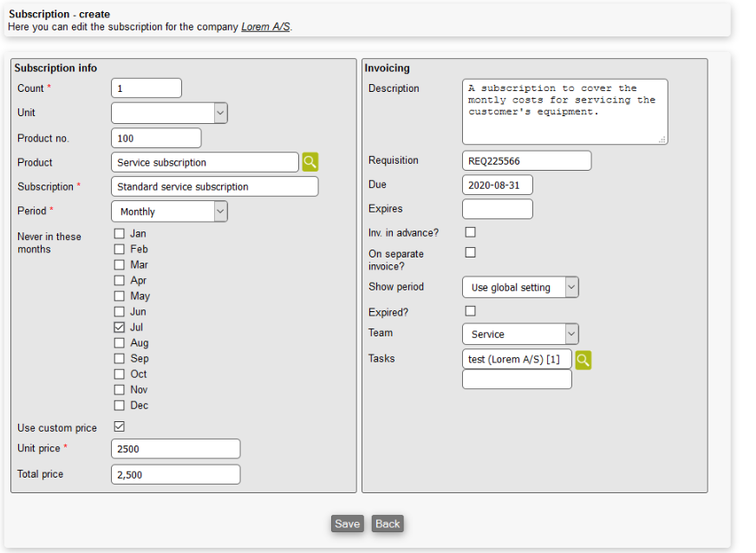Check the Dec month checkbox

[120, 406]
